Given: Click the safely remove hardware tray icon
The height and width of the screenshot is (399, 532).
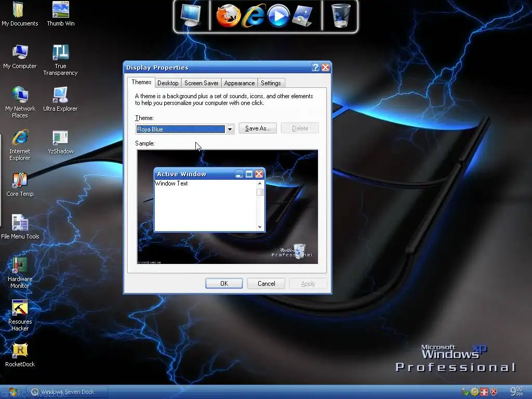Looking at the screenshot, I should (x=465, y=392).
